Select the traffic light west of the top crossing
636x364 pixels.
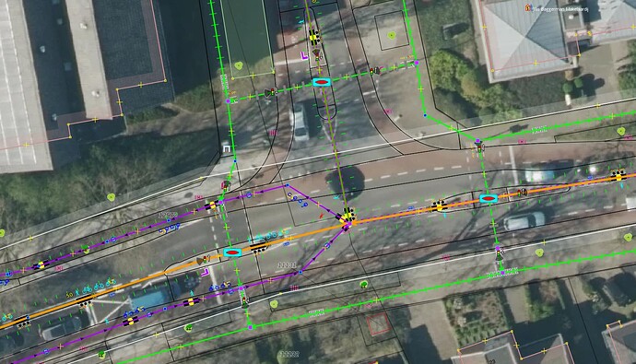(269, 93)
